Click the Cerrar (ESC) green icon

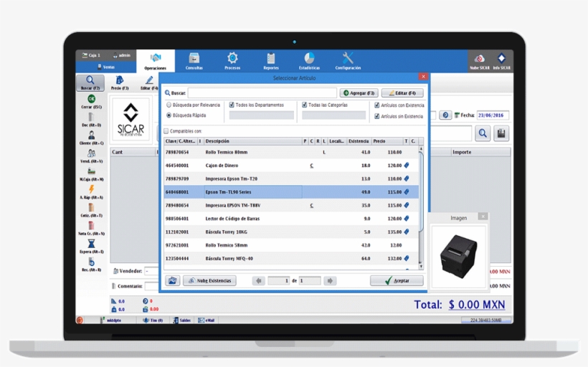pos(91,99)
